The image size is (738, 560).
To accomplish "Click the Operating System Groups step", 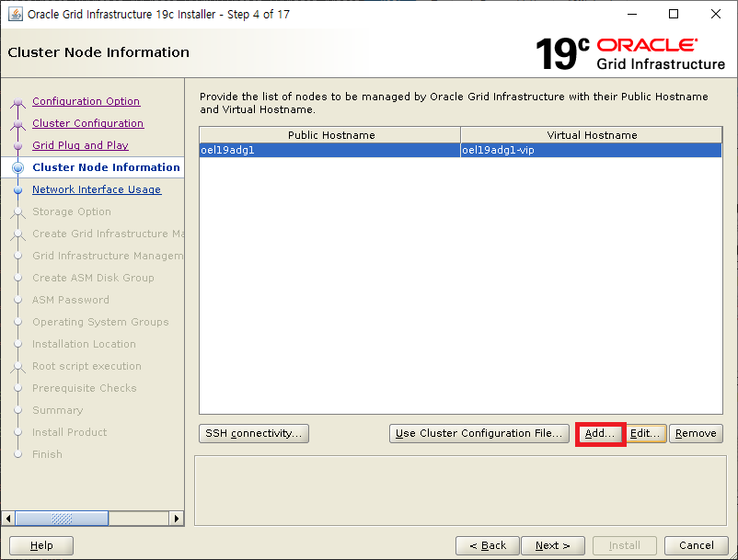I will (100, 322).
